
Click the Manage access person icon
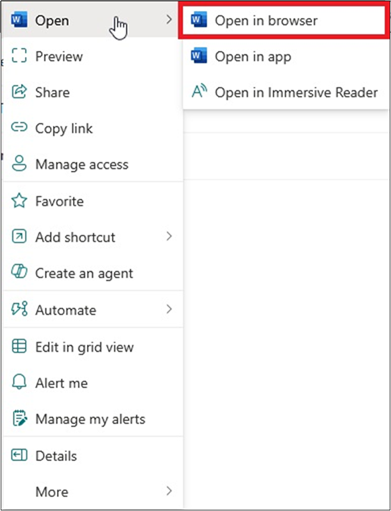(x=19, y=164)
